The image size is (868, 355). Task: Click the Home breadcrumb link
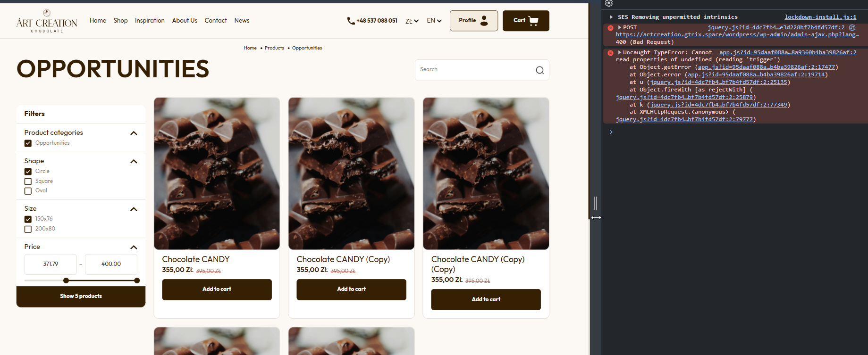pos(250,48)
